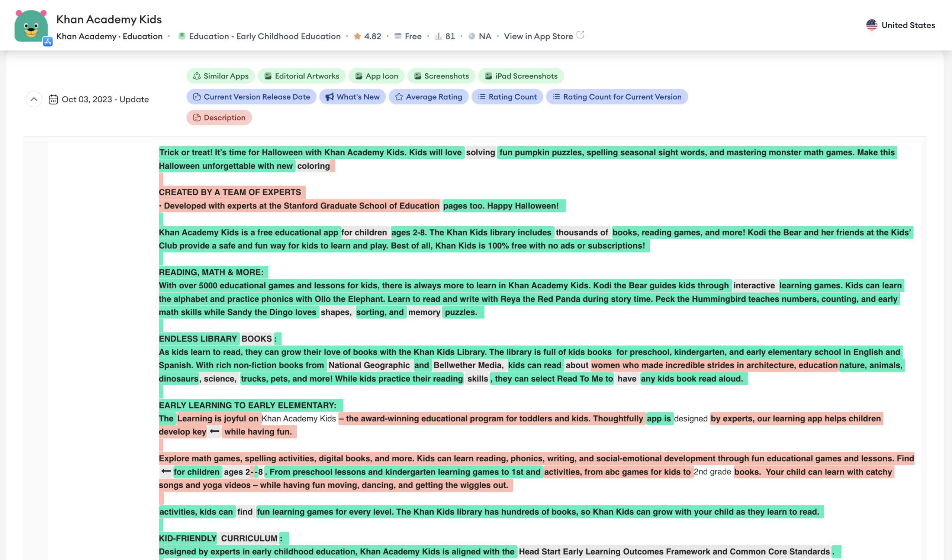Click the Khan Academy Kids title
Screen dimensions: 952x560
pos(109,19)
